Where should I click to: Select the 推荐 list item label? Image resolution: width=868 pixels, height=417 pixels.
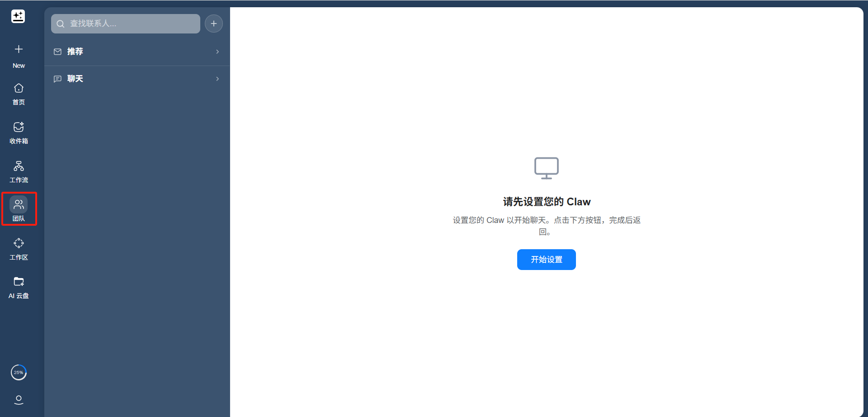(x=75, y=52)
